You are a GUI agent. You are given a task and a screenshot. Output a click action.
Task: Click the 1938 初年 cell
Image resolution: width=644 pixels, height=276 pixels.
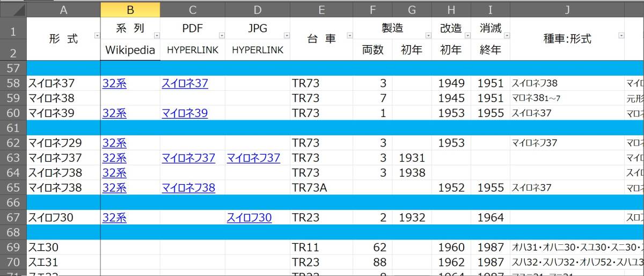412,173
